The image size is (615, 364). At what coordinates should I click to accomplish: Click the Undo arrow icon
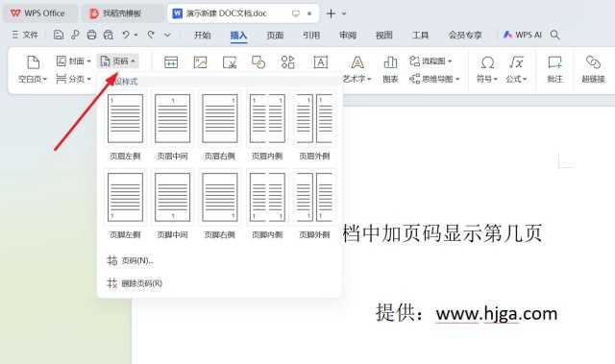pyautogui.click(x=126, y=35)
